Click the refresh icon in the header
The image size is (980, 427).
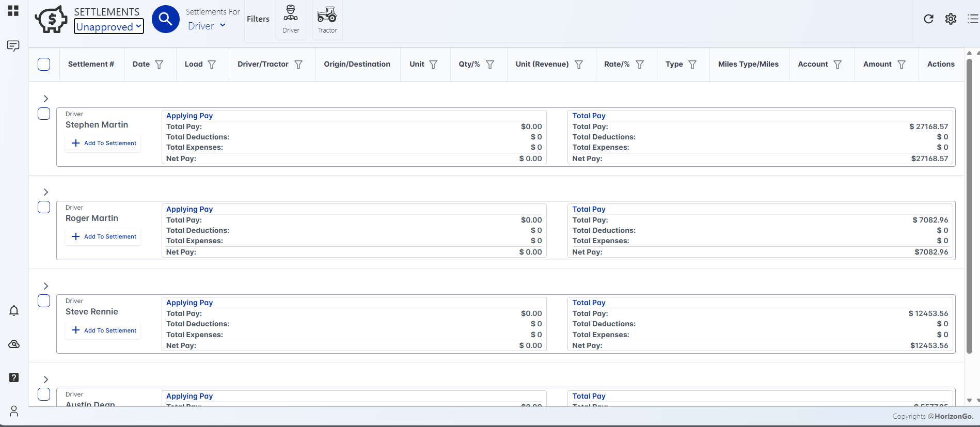tap(928, 19)
